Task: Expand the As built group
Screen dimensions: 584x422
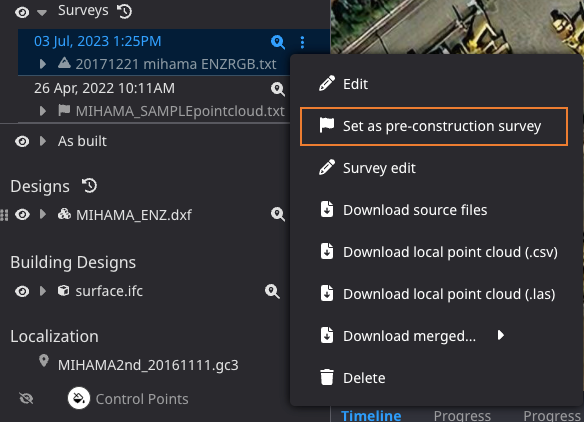Action: [x=43, y=141]
